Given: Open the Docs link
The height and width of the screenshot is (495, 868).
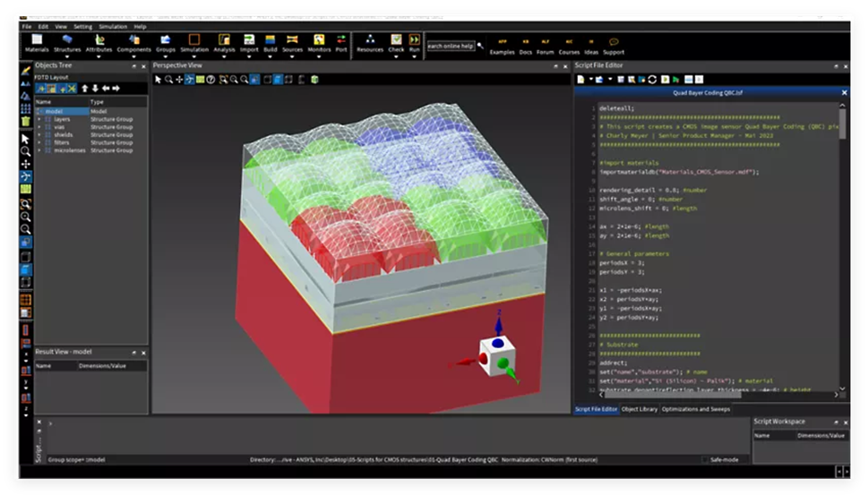Looking at the screenshot, I should click(525, 47).
